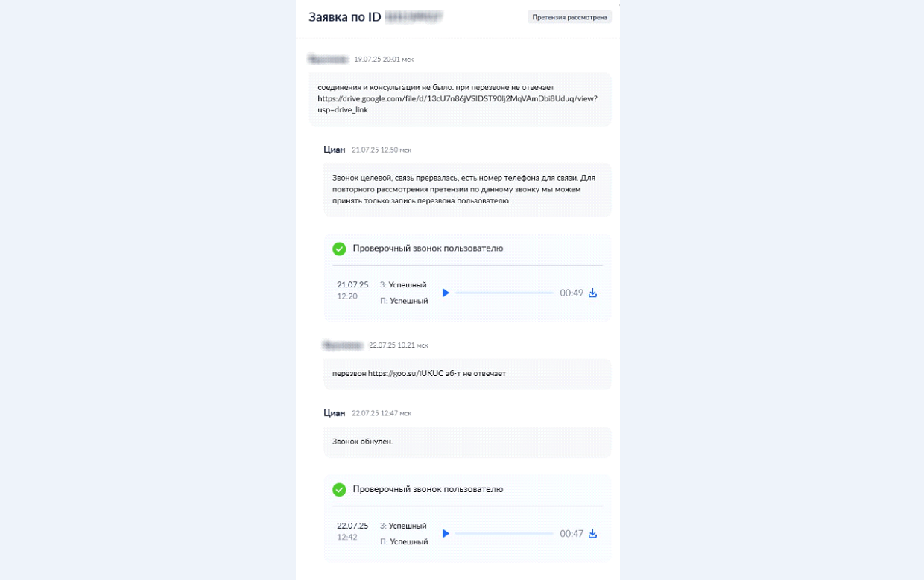Play the 21.07.25 verification call recording

(446, 293)
